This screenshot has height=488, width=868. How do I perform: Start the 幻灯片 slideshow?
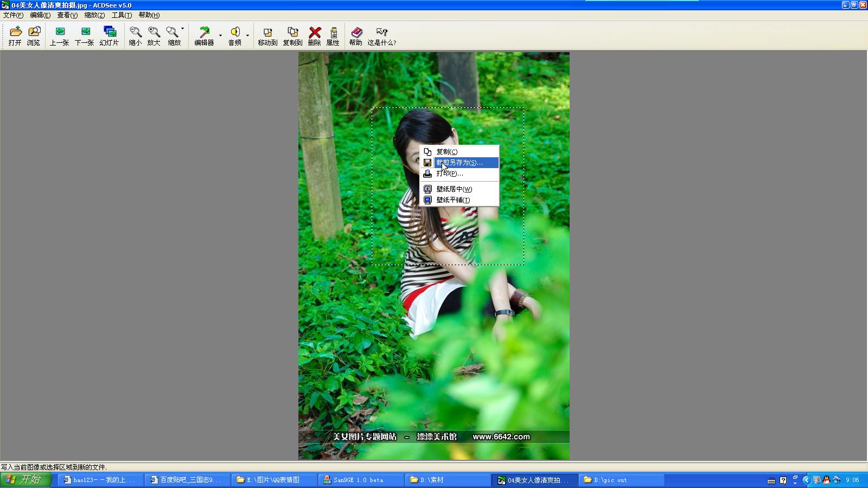109,36
